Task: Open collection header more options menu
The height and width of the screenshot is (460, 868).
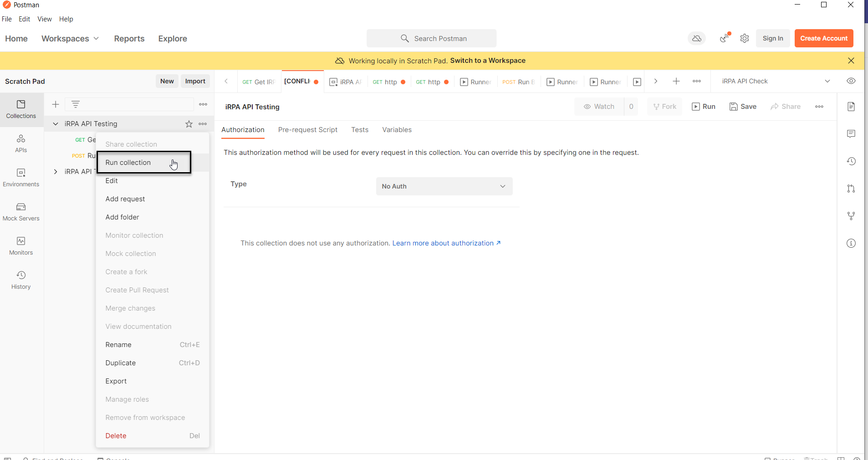Action: [819, 107]
